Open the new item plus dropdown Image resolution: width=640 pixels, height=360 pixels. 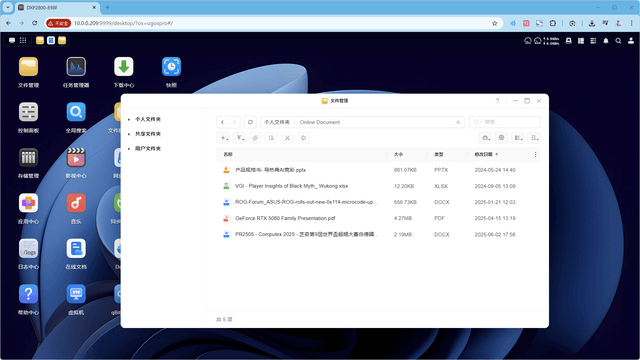[x=223, y=138]
